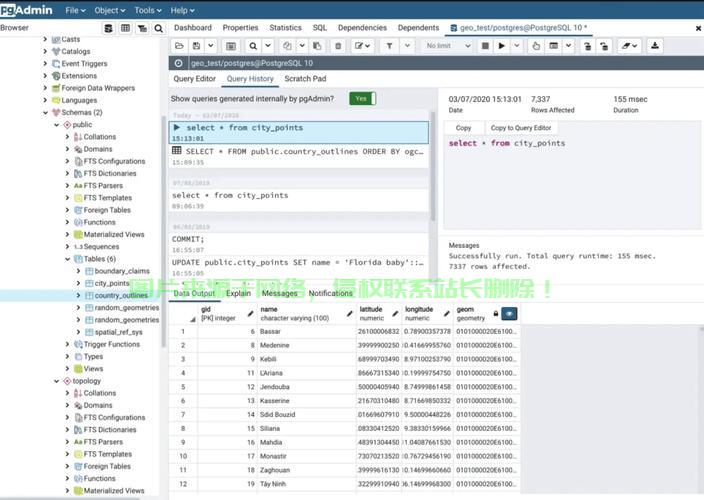Click the Delete trash toolbar icon
The image size is (704, 500).
click(338, 46)
